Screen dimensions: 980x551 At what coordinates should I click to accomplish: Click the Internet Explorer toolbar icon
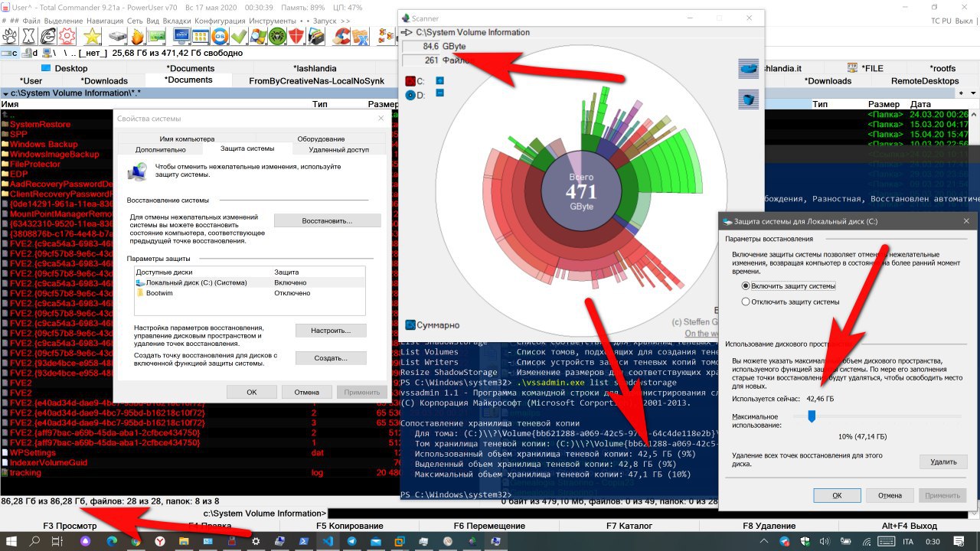[x=48, y=35]
